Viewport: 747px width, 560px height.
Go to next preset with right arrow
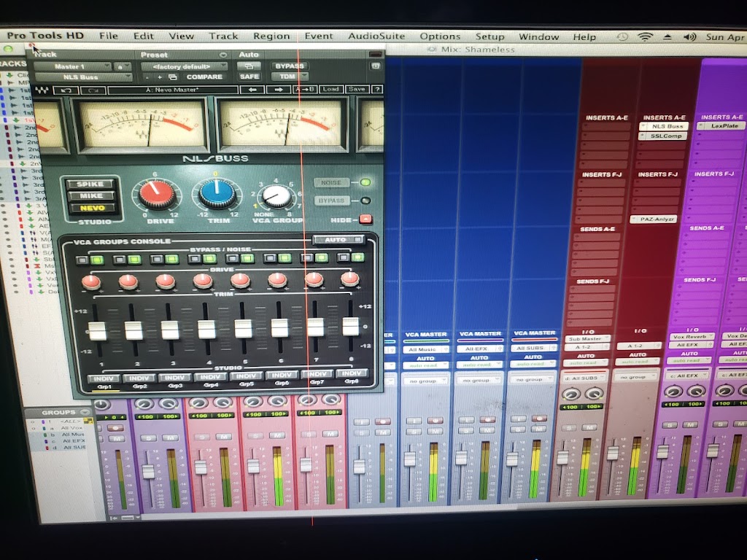[278, 90]
